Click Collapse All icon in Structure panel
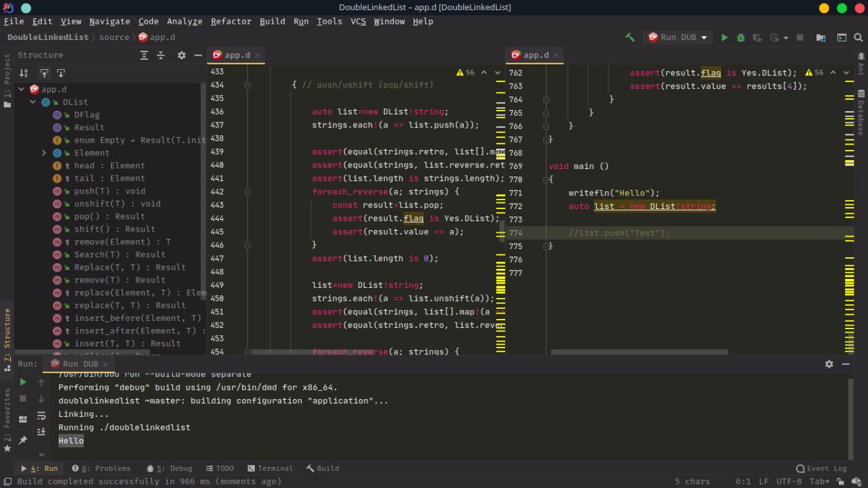868x488 pixels. point(161,56)
